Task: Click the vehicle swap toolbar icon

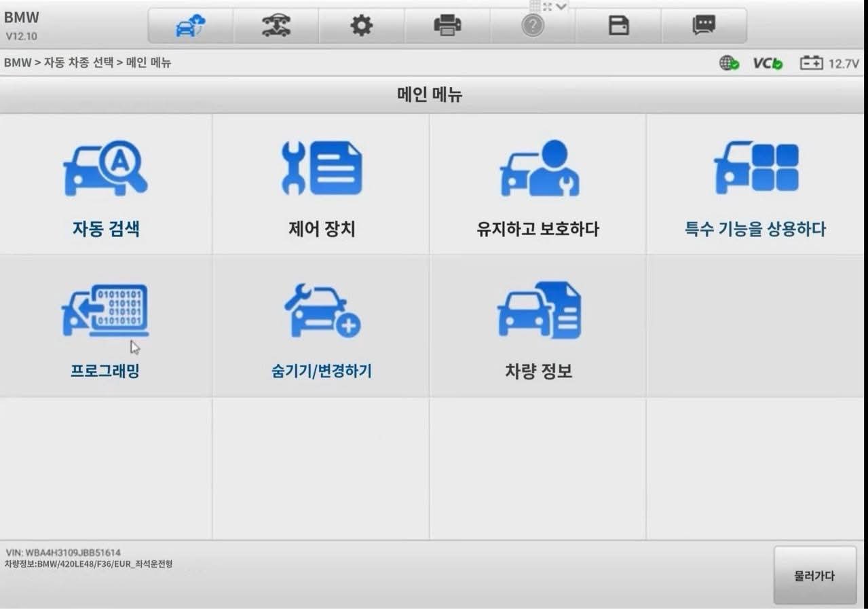Action: tap(276, 26)
